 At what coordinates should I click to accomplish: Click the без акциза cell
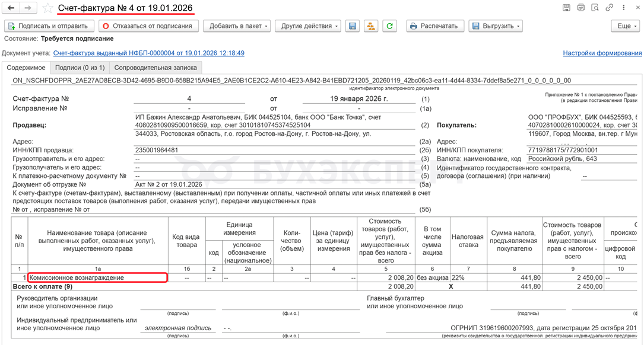pyautogui.click(x=433, y=278)
